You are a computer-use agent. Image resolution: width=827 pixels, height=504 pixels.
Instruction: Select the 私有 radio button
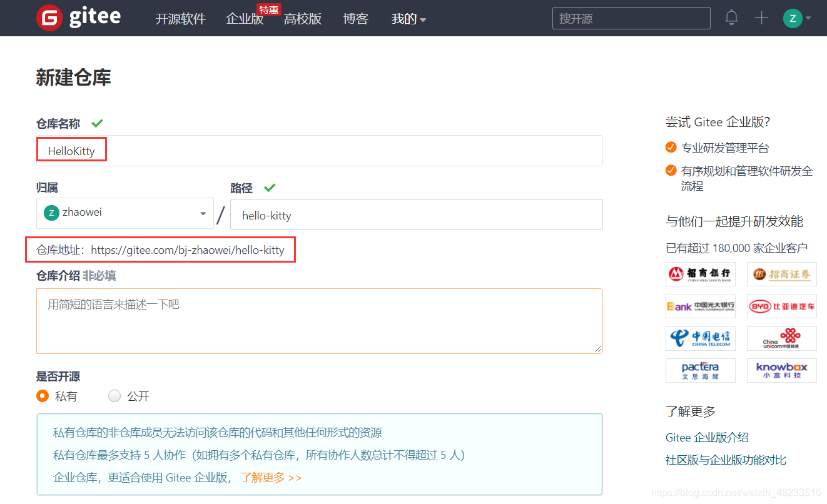tap(43, 396)
